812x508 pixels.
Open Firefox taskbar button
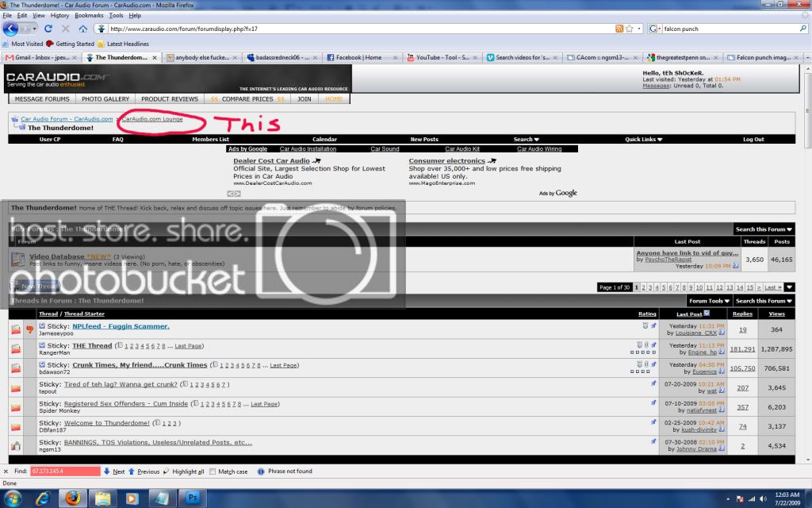(72, 498)
